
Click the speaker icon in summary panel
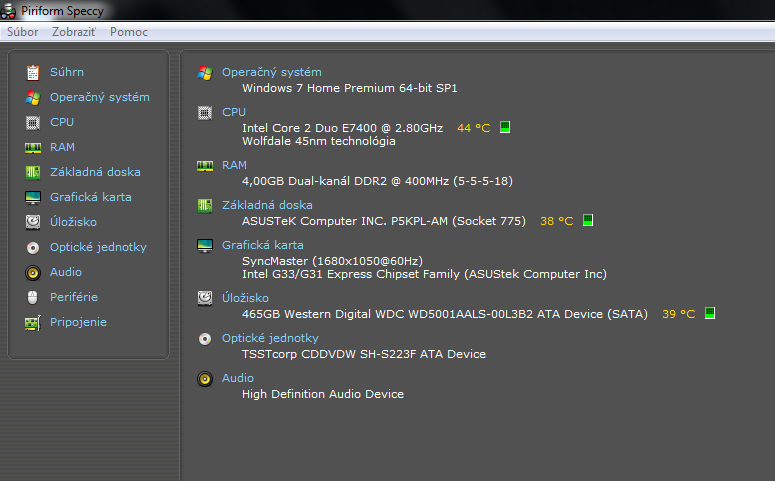(x=205, y=379)
